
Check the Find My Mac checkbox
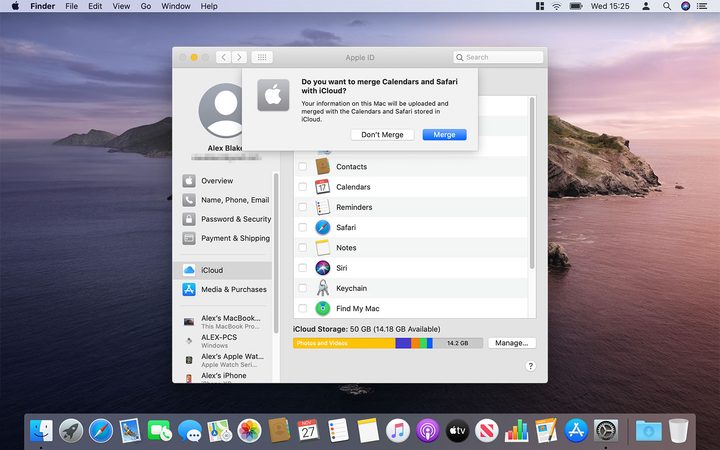[303, 308]
